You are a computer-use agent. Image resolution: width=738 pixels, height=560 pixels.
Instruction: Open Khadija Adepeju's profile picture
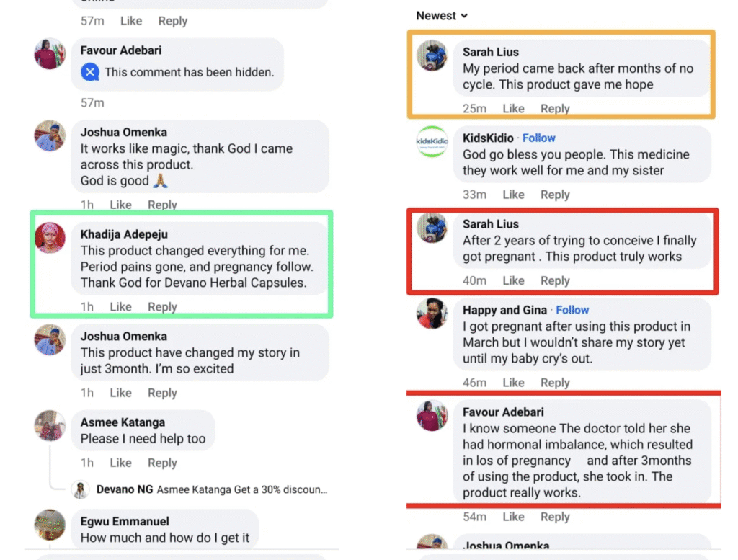(x=50, y=238)
